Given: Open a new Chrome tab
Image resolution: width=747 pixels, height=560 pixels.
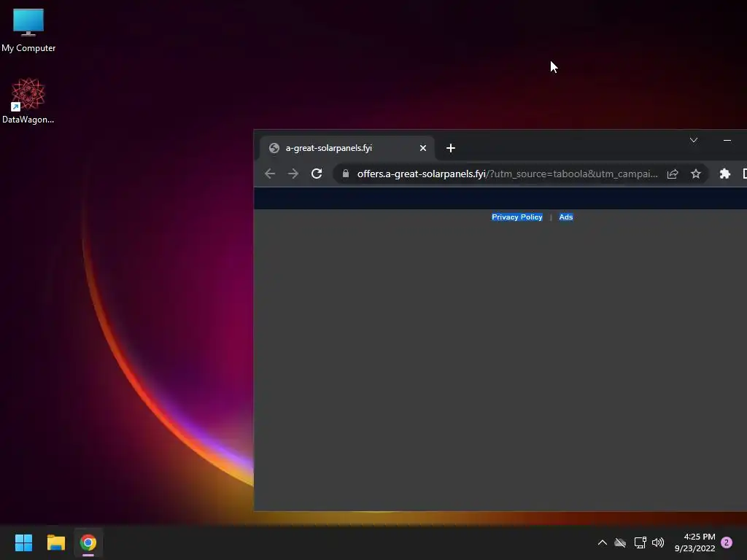Looking at the screenshot, I should click(451, 148).
